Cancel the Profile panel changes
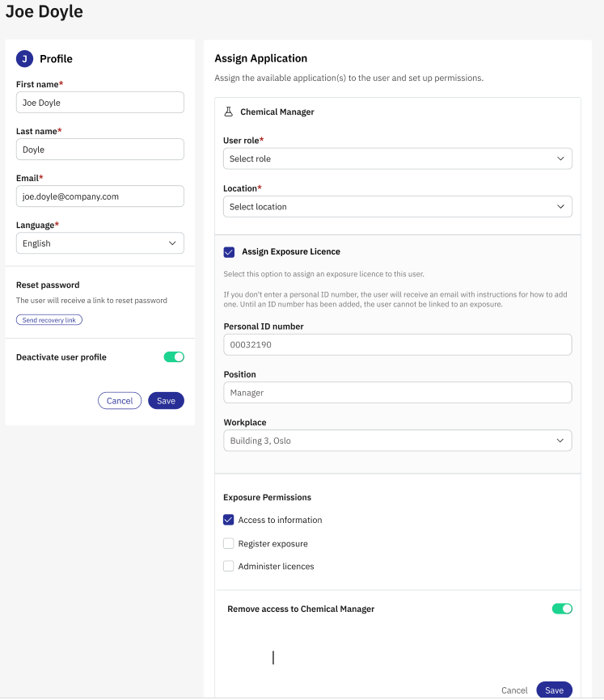 pos(120,401)
